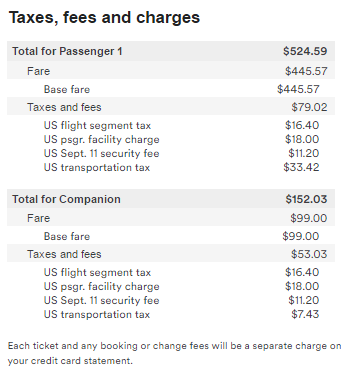The width and height of the screenshot is (360, 375).
Task: Select Passenger 1 Fare row
Action: point(171,71)
